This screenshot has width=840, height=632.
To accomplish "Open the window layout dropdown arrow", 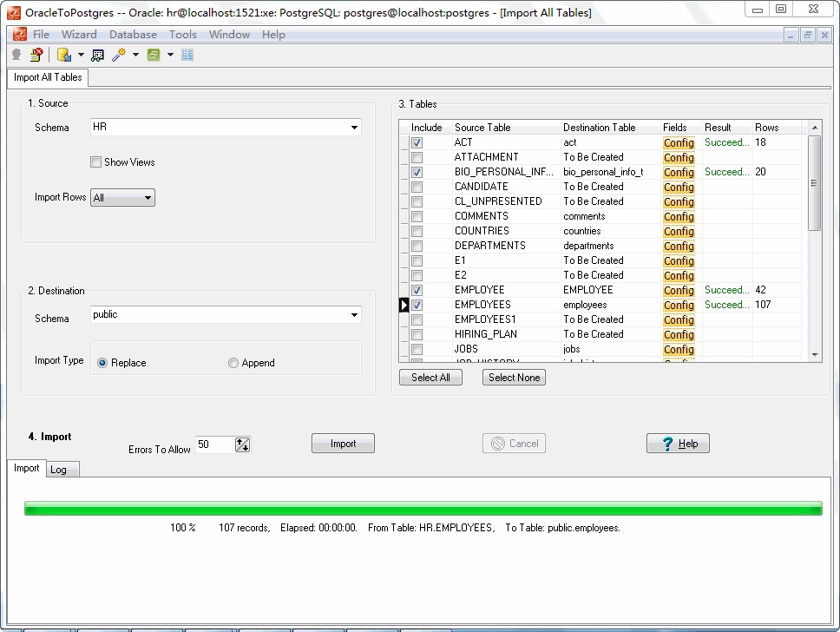I will tap(170, 55).
